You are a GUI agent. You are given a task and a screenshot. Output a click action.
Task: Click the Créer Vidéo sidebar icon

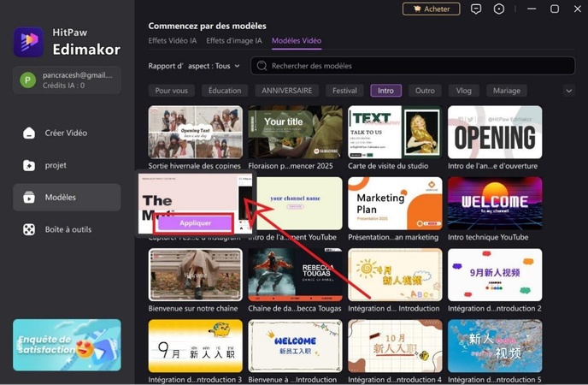[29, 133]
